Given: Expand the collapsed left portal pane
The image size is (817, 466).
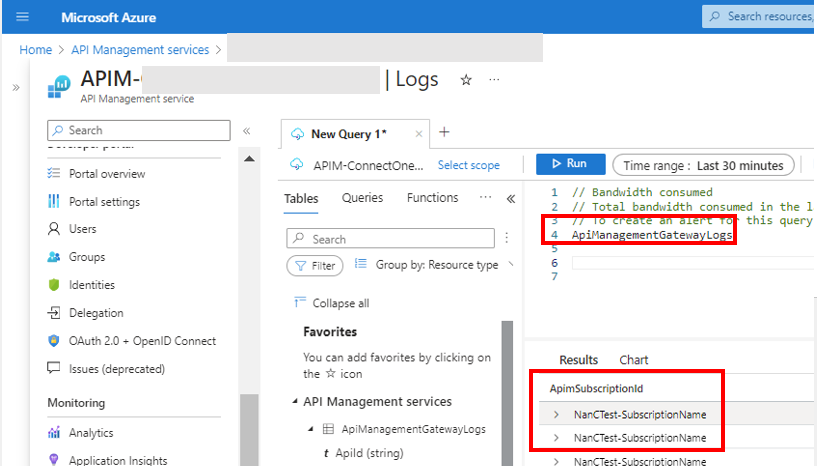Looking at the screenshot, I should coord(16,88).
